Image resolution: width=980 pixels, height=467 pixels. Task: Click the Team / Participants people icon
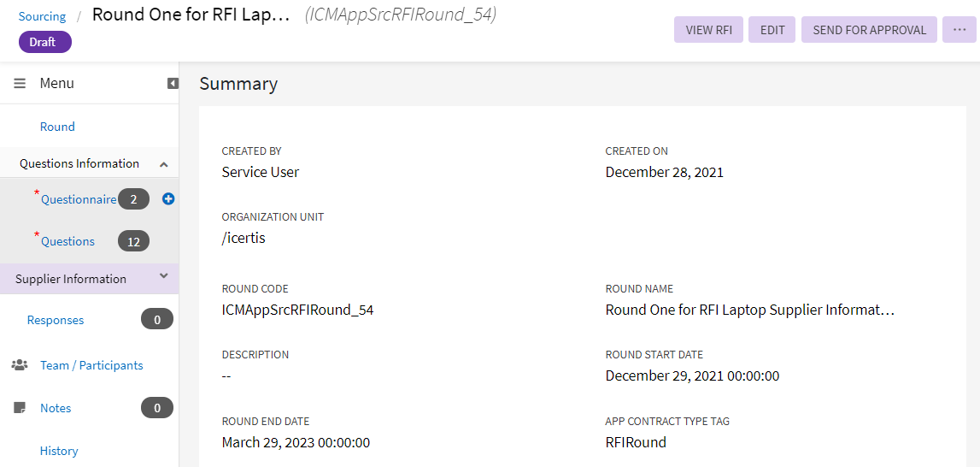point(20,365)
